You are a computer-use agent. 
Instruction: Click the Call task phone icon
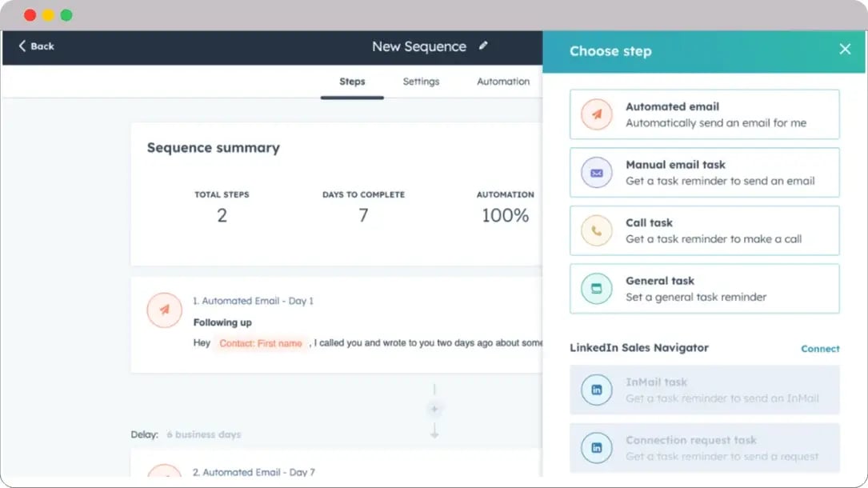597,230
